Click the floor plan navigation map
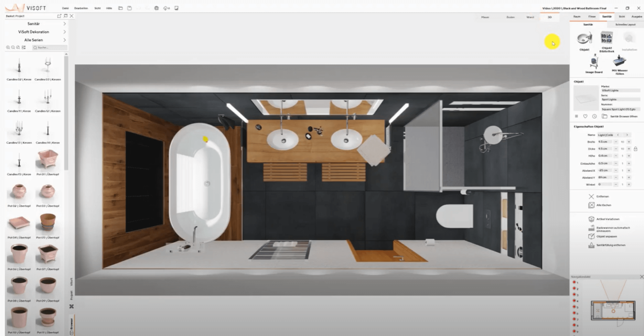644x336 pixels. point(613,310)
